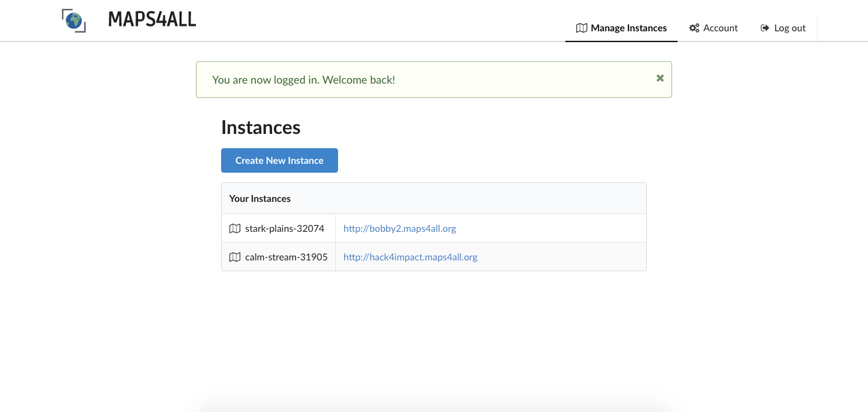Select the calm-stream-31905 instance name
The width and height of the screenshot is (868, 412).
pos(286,257)
